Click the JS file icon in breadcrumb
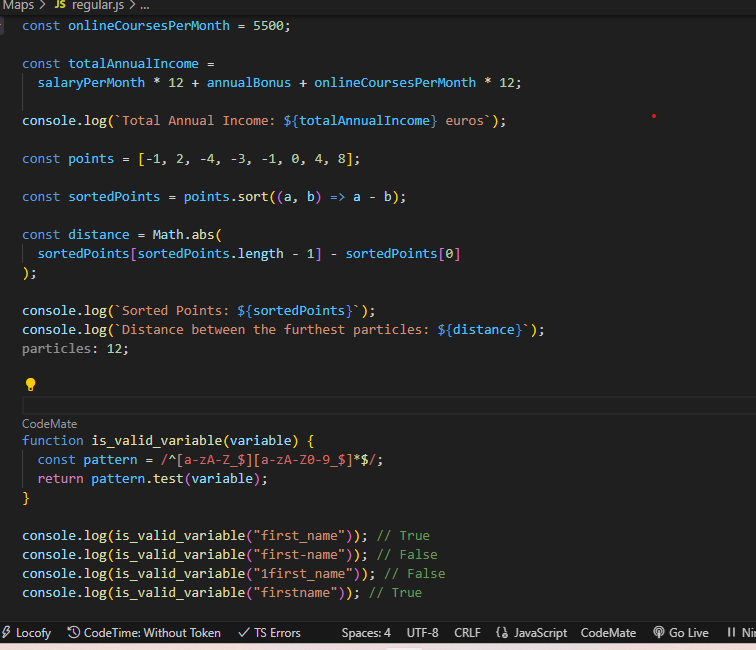Screen dimensions: 756x650 click(x=60, y=4)
